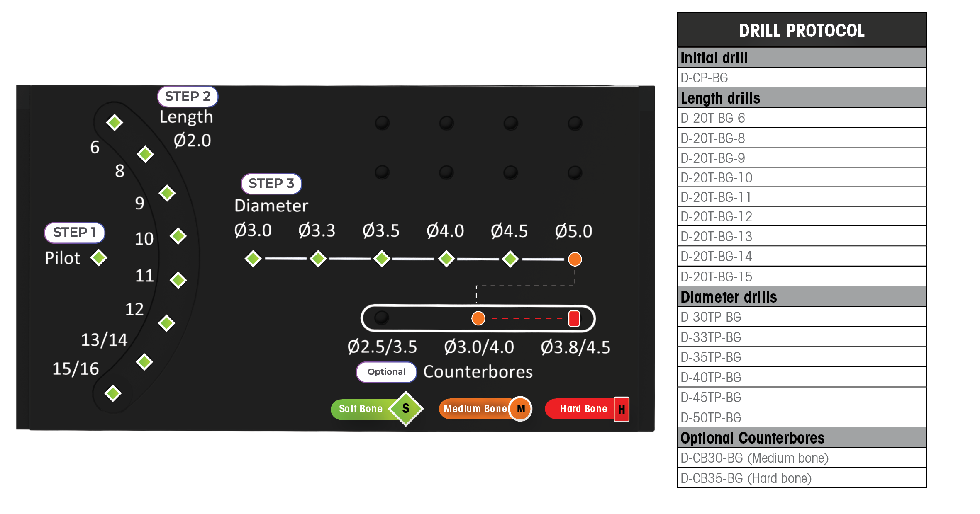Click the STEP 3 badge
Screen dimensions: 980x514
pos(271,184)
